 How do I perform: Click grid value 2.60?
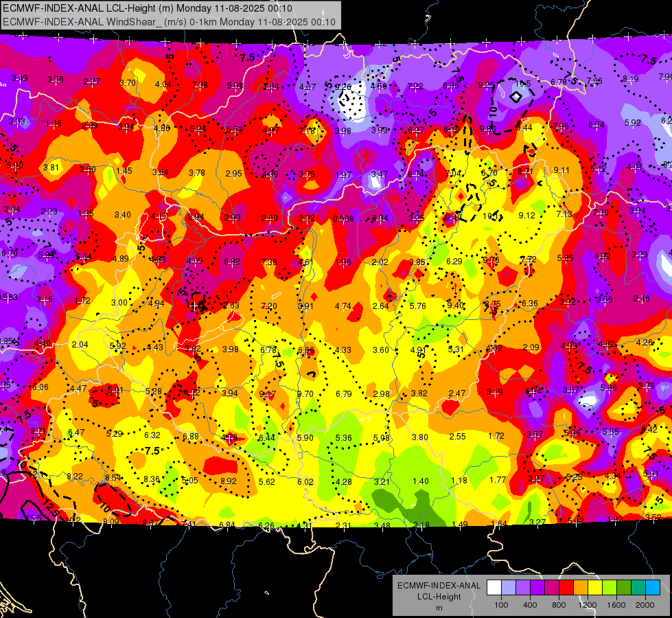(x=270, y=218)
